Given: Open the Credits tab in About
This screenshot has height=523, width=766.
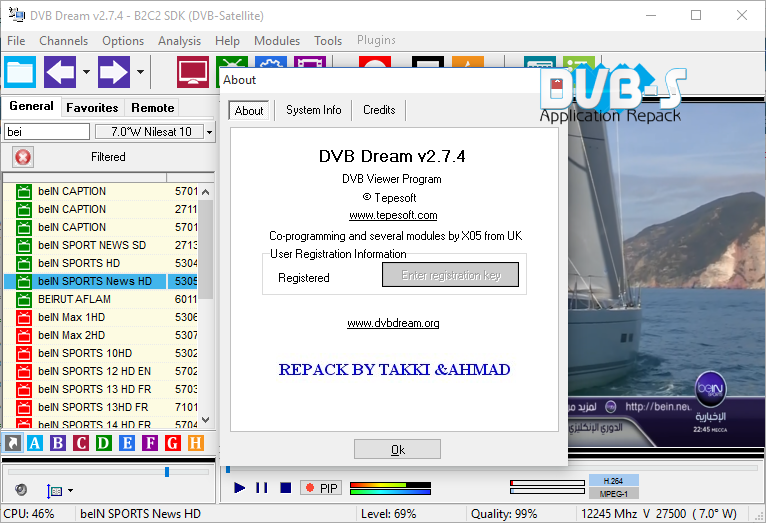Looking at the screenshot, I should (x=379, y=110).
